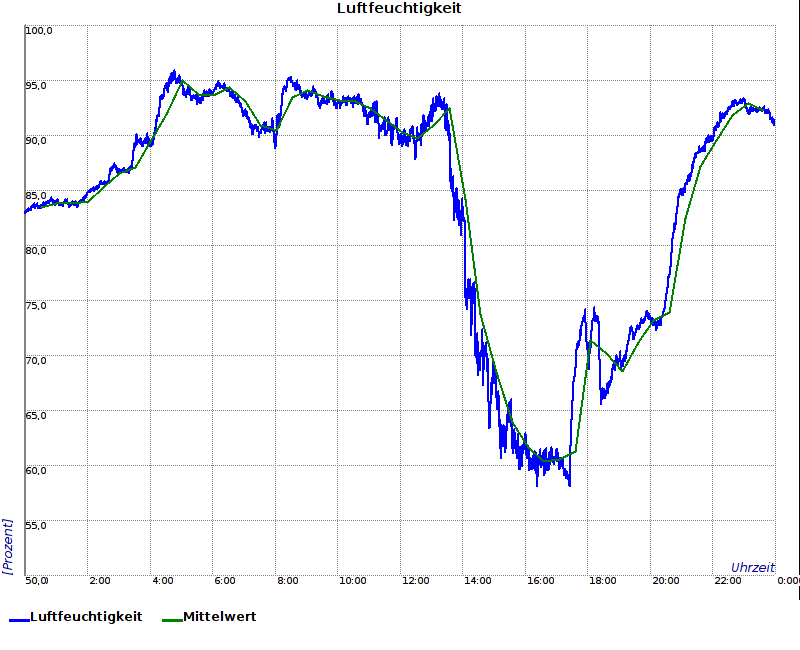This screenshot has width=800, height=650.
Task: Click the 20:00 time tick label
Action: [x=666, y=581]
